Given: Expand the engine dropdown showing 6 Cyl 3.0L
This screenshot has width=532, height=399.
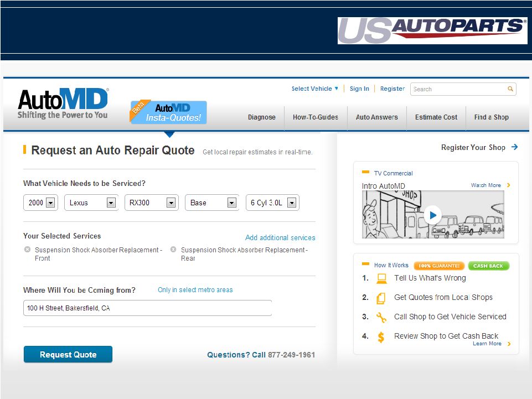Looking at the screenshot, I should coord(292,203).
